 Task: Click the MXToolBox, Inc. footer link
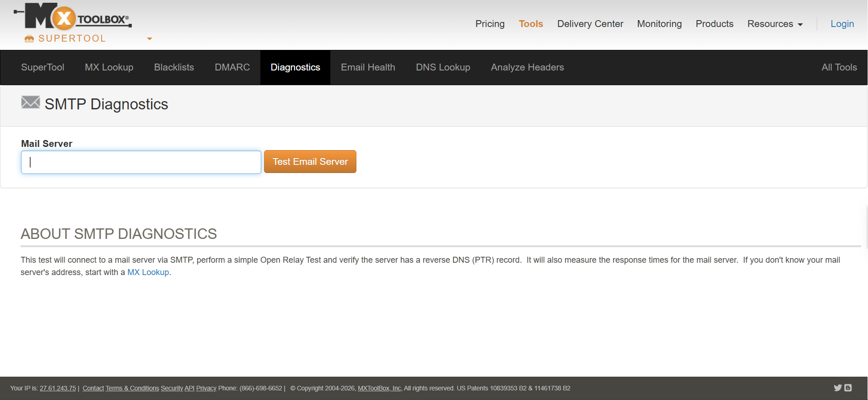click(x=380, y=388)
